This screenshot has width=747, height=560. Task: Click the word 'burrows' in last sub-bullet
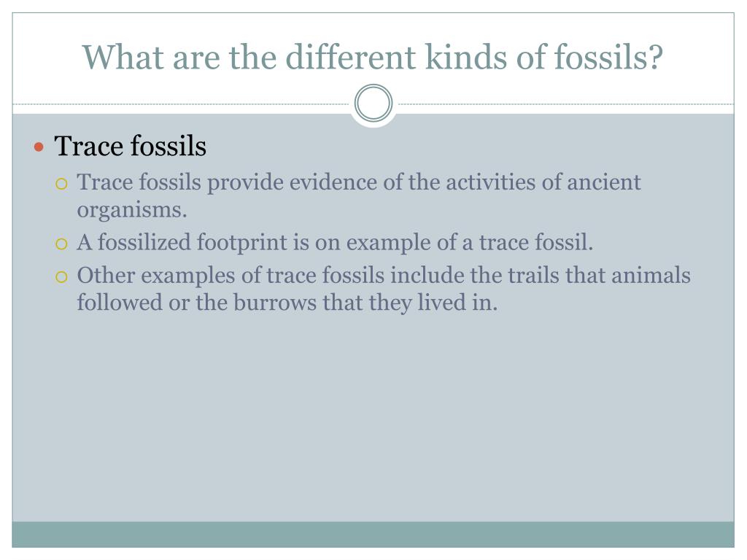pos(275,303)
